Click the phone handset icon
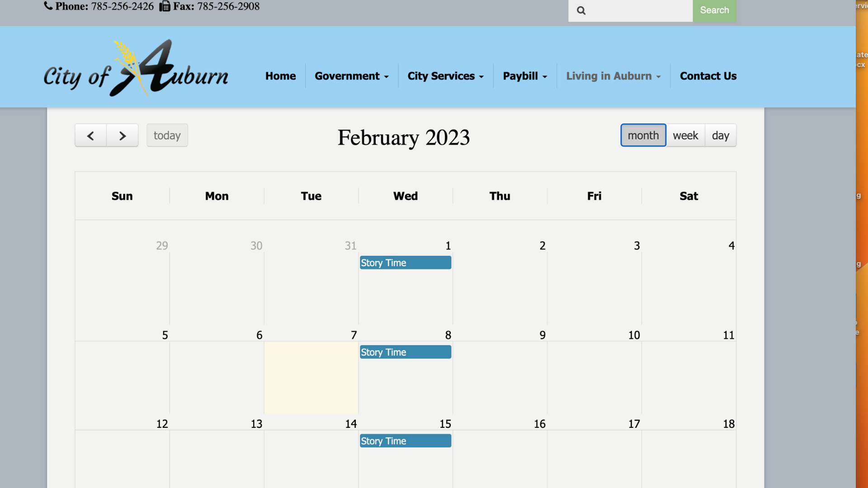Screen dimensions: 868x488 coord(48,6)
